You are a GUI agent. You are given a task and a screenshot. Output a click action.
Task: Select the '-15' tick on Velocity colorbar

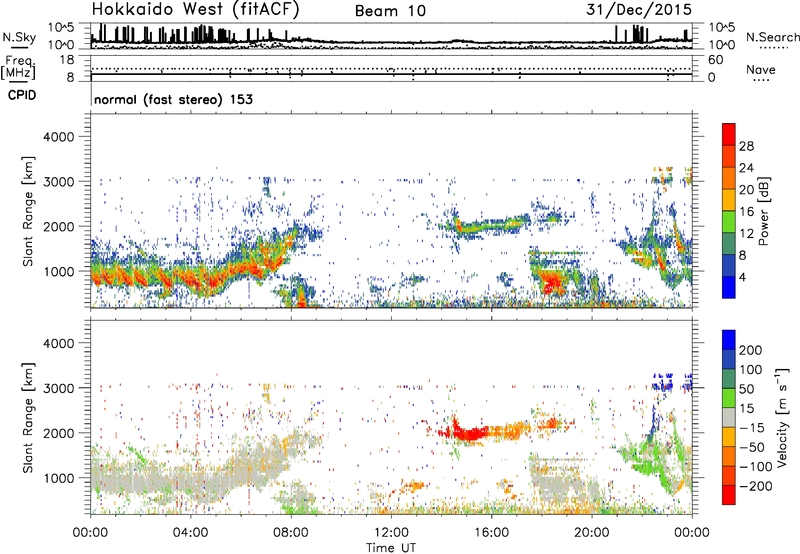point(752,427)
